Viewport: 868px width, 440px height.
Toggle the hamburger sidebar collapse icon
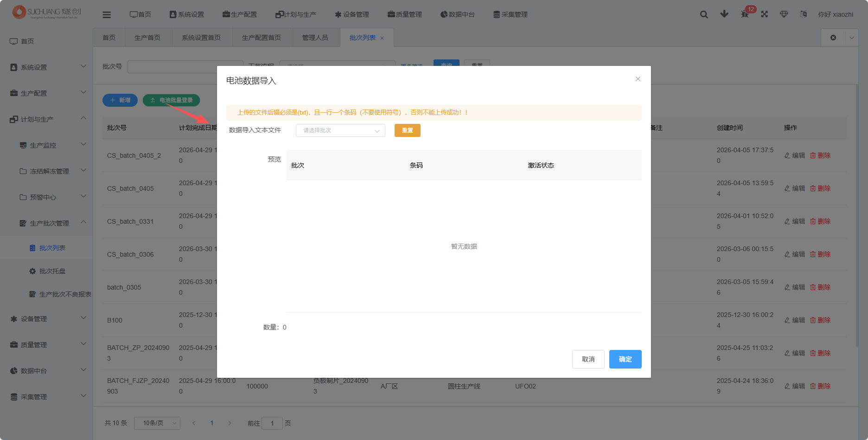click(x=107, y=14)
